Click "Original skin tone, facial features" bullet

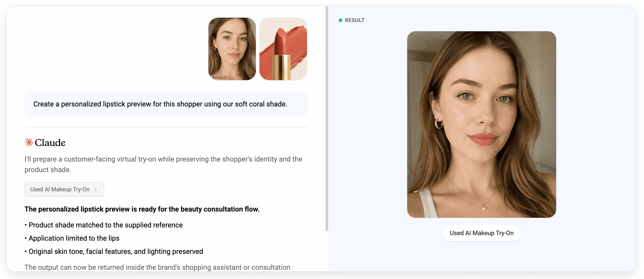[116, 251]
